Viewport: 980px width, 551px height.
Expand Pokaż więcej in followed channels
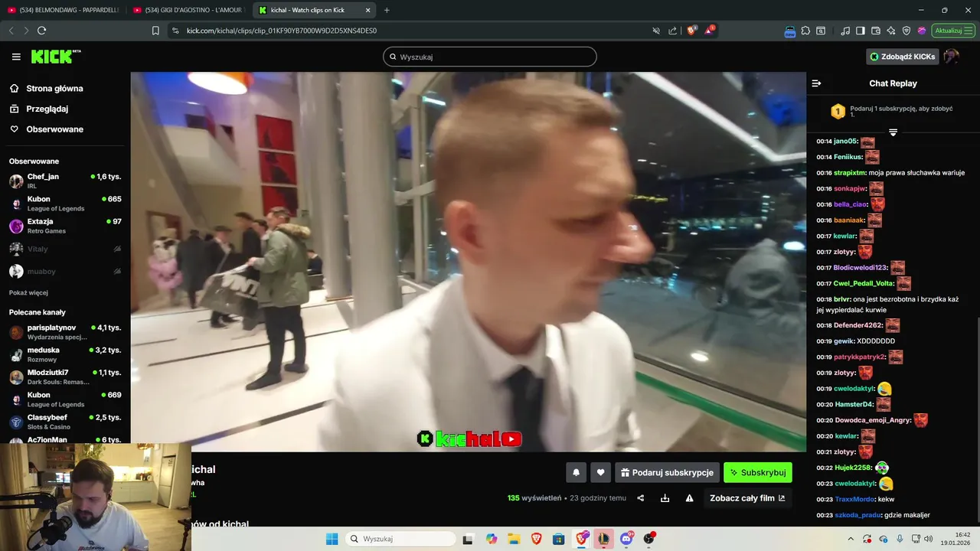click(28, 292)
